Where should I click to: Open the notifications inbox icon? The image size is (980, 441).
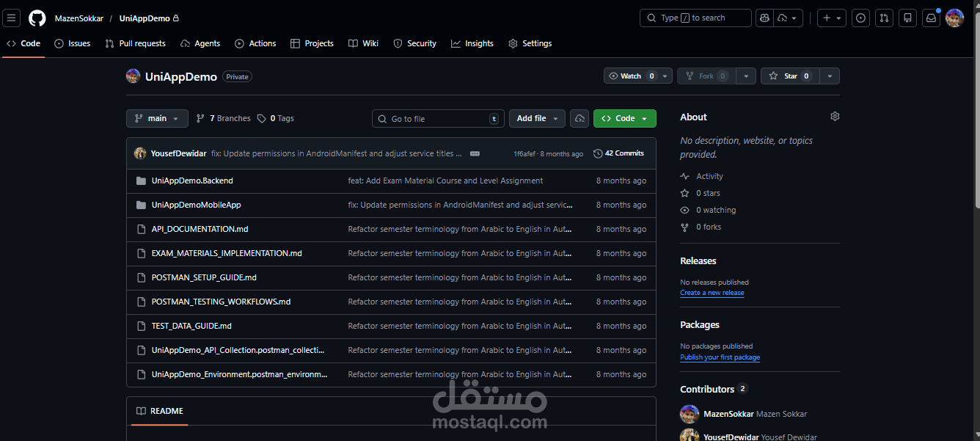[932, 18]
